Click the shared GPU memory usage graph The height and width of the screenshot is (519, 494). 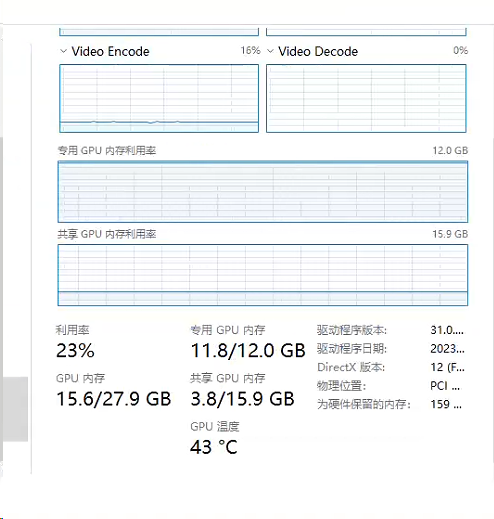pyautogui.click(x=263, y=275)
